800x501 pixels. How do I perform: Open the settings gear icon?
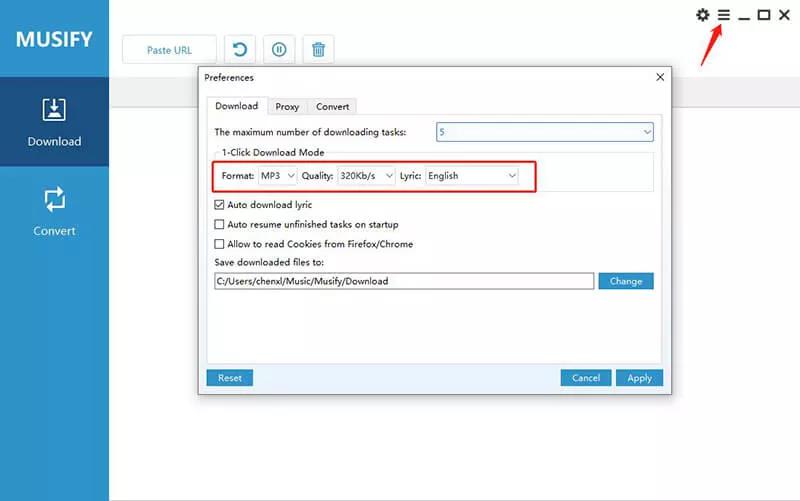[703, 15]
